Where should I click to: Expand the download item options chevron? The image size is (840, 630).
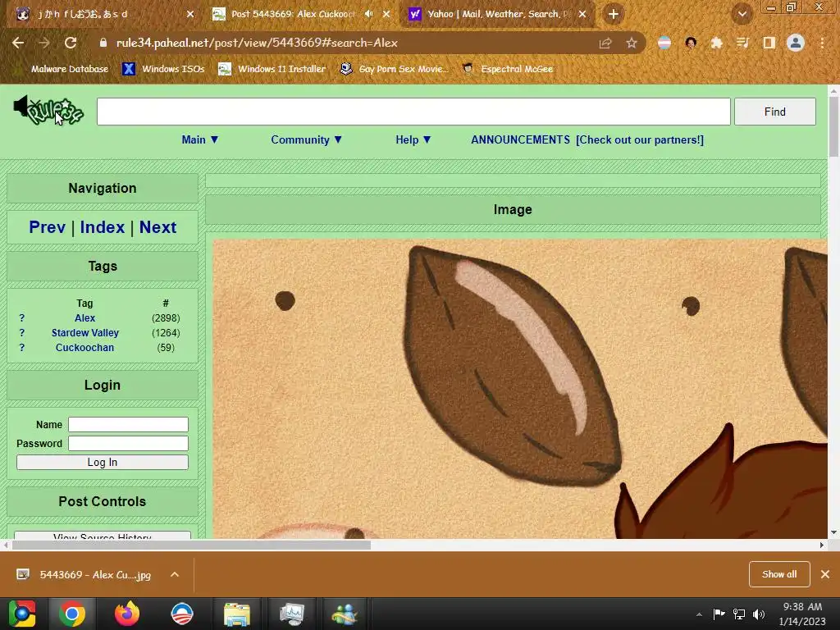pyautogui.click(x=175, y=575)
